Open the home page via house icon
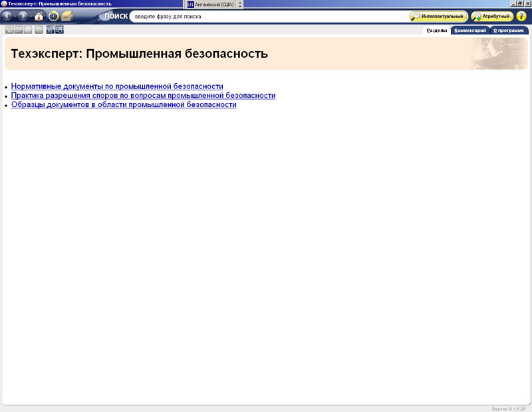The width and height of the screenshot is (532, 412). click(x=39, y=16)
